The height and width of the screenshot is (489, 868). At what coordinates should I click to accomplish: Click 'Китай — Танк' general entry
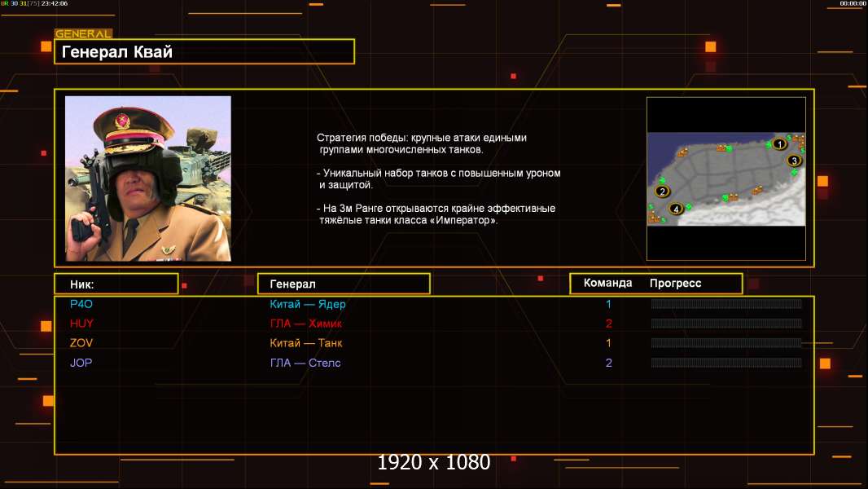pyautogui.click(x=306, y=343)
